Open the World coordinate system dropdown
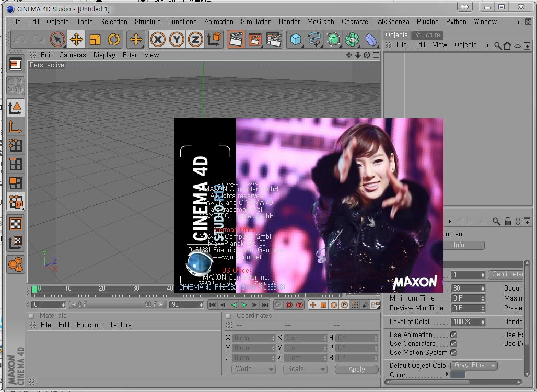 254,369
